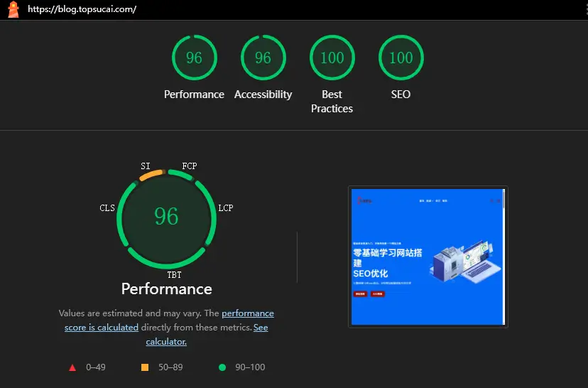Click the large 96 performance gauge center
The height and width of the screenshot is (388, 588).
coord(166,217)
